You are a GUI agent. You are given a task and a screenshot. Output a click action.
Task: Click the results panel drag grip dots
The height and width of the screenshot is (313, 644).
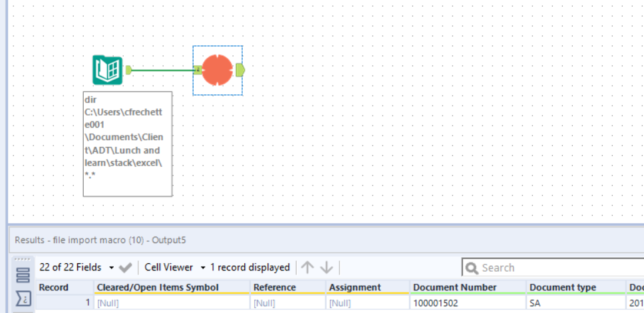point(22,259)
